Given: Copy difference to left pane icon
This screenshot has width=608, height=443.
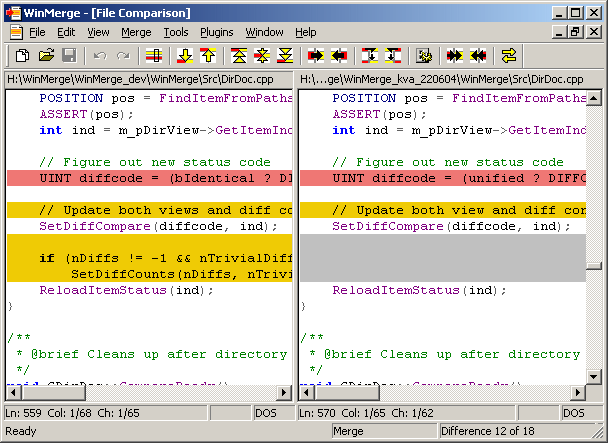Looking at the screenshot, I should click(x=339, y=56).
